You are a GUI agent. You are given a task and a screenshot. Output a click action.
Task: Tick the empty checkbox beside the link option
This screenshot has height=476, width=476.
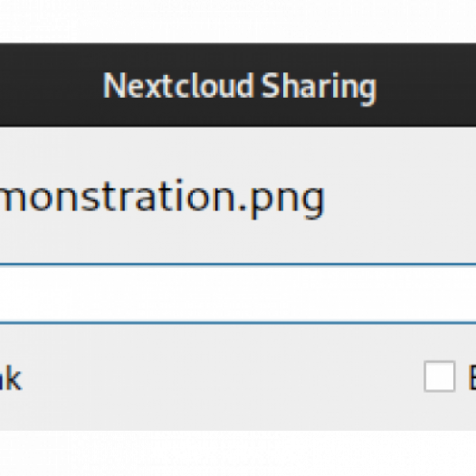[x=439, y=376]
